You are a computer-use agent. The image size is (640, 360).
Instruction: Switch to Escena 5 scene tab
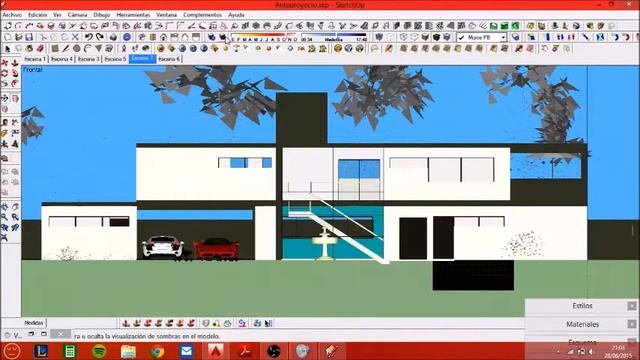116,59
